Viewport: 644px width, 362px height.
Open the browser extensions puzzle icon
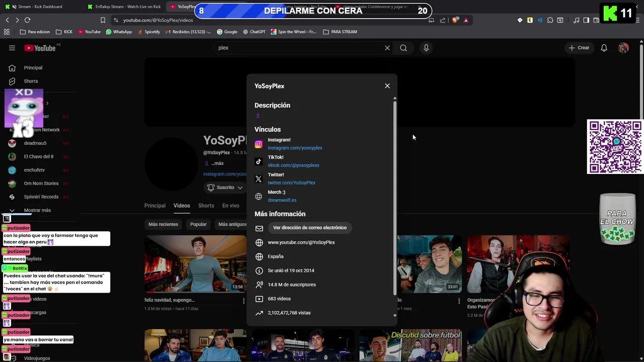pos(550,20)
